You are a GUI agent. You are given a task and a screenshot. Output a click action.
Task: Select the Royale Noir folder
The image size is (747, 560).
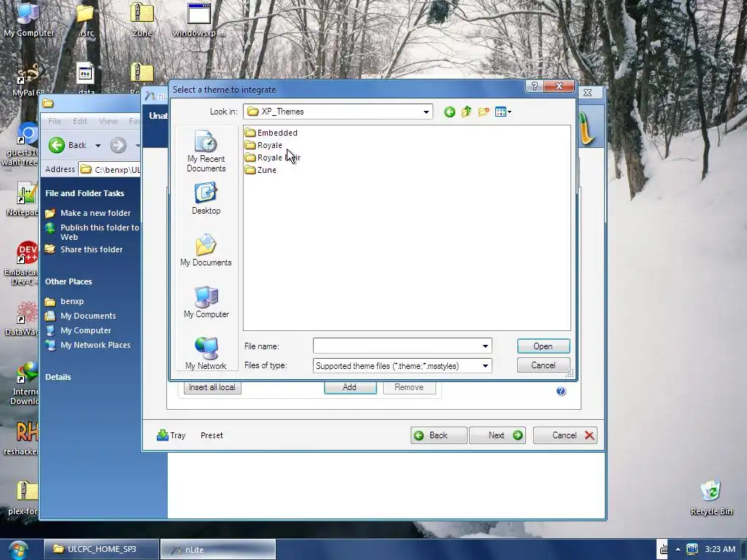(x=273, y=157)
